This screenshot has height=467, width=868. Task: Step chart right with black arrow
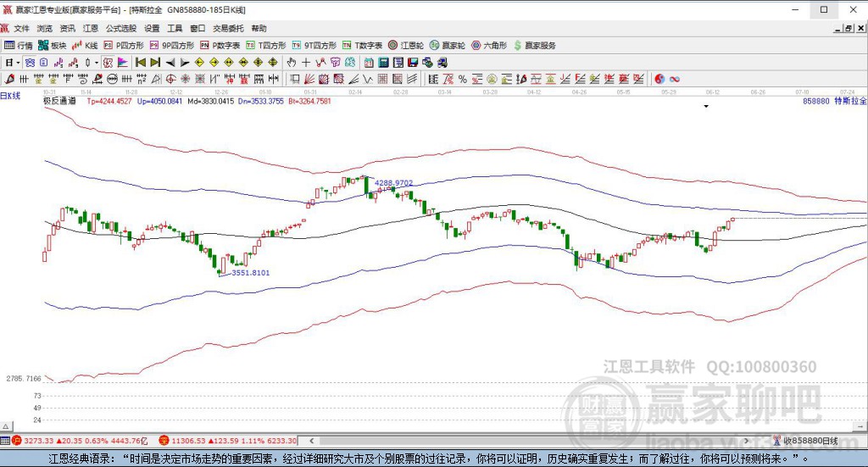(185, 63)
